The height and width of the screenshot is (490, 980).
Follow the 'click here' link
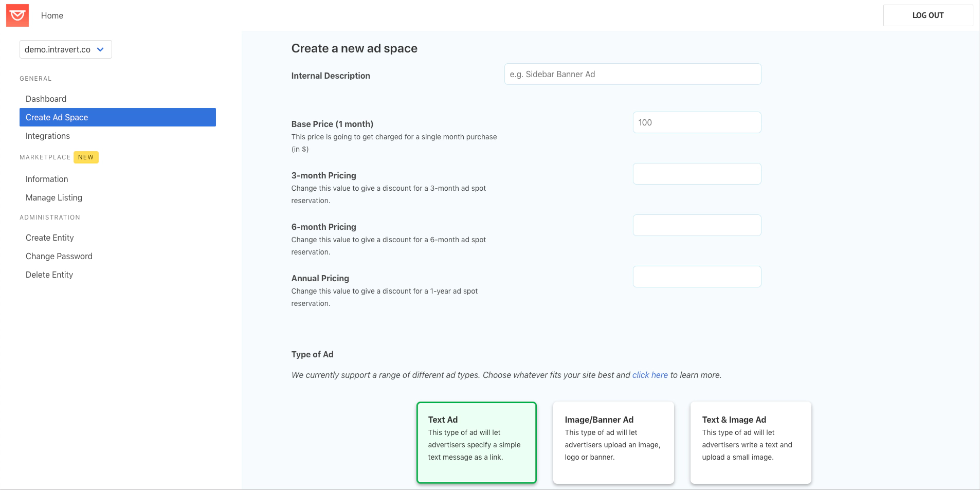click(649, 375)
